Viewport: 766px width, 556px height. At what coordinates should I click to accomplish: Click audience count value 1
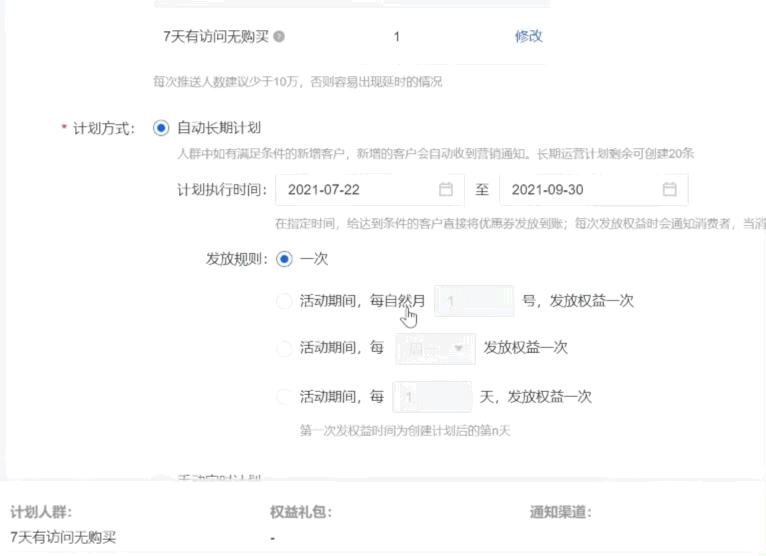click(397, 37)
